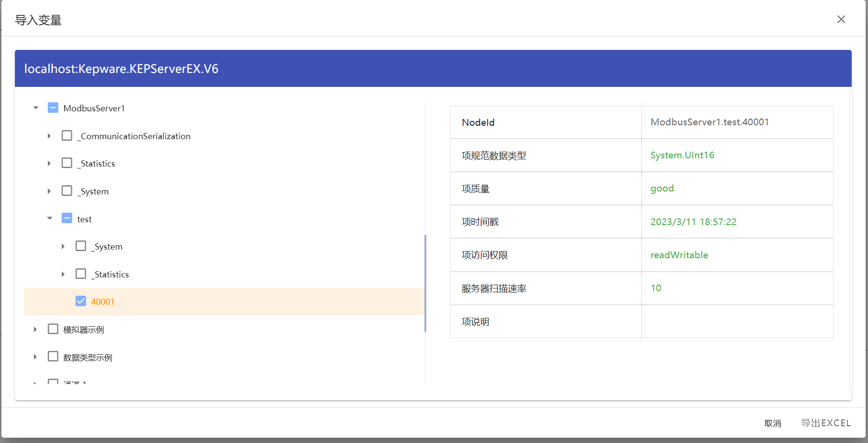Close the import variables dialog

841,19
